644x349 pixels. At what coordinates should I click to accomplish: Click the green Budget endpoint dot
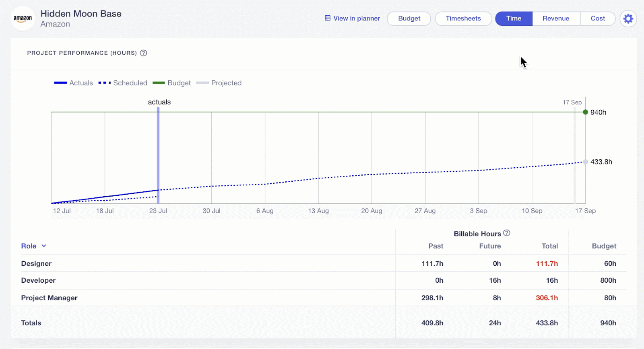tap(585, 112)
